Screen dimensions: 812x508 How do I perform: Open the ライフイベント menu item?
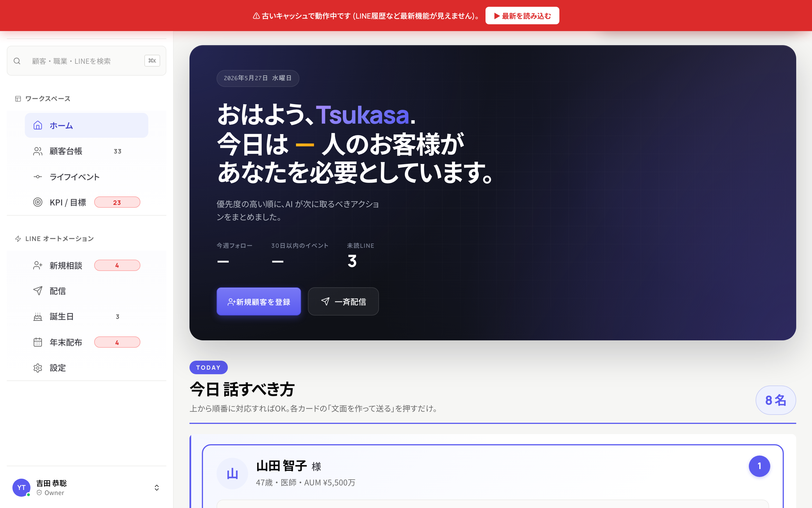point(87,177)
